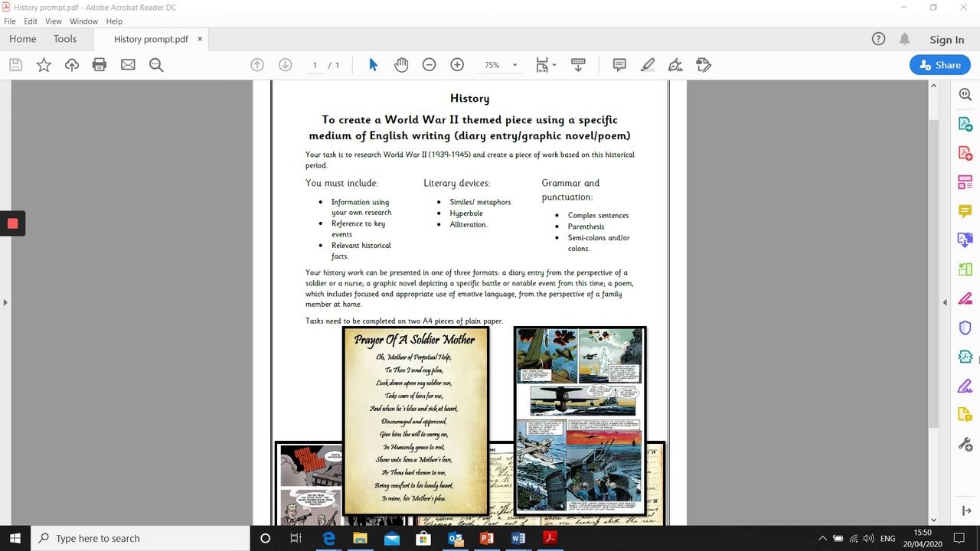This screenshot has width=980, height=551.
Task: Open the Edit menu
Action: [31, 21]
